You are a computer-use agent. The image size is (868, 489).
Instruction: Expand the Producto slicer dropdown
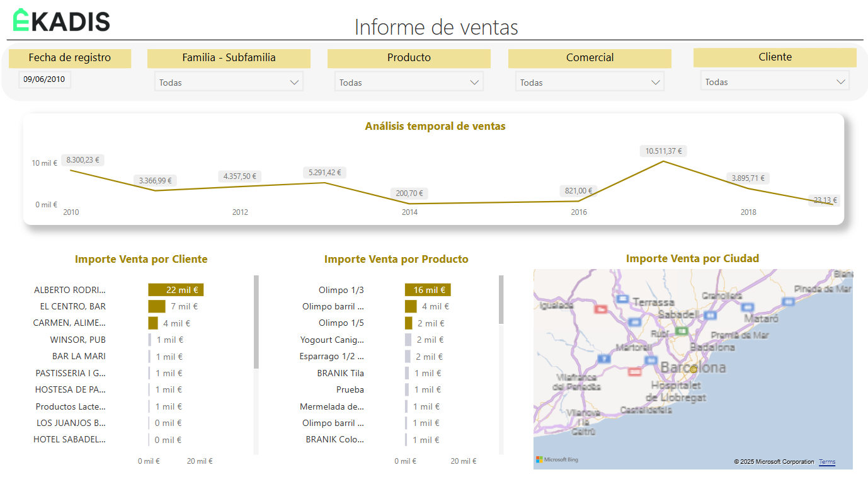[x=409, y=82]
